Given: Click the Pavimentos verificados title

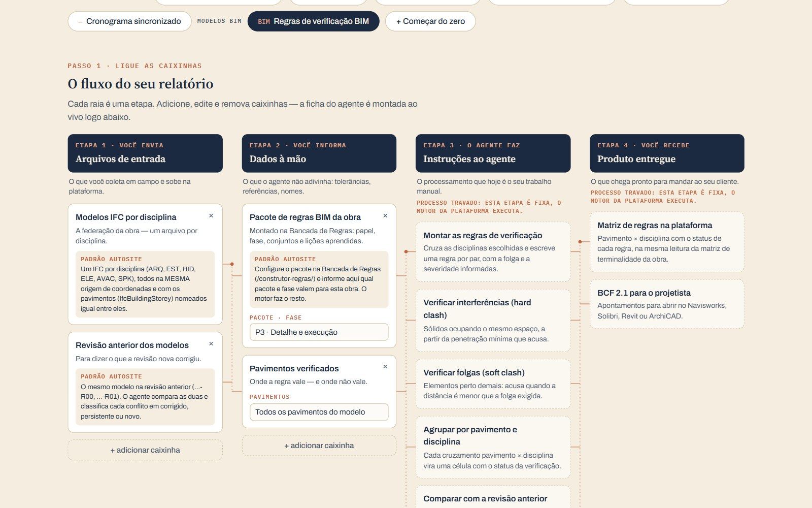Looking at the screenshot, I should pyautogui.click(x=294, y=368).
